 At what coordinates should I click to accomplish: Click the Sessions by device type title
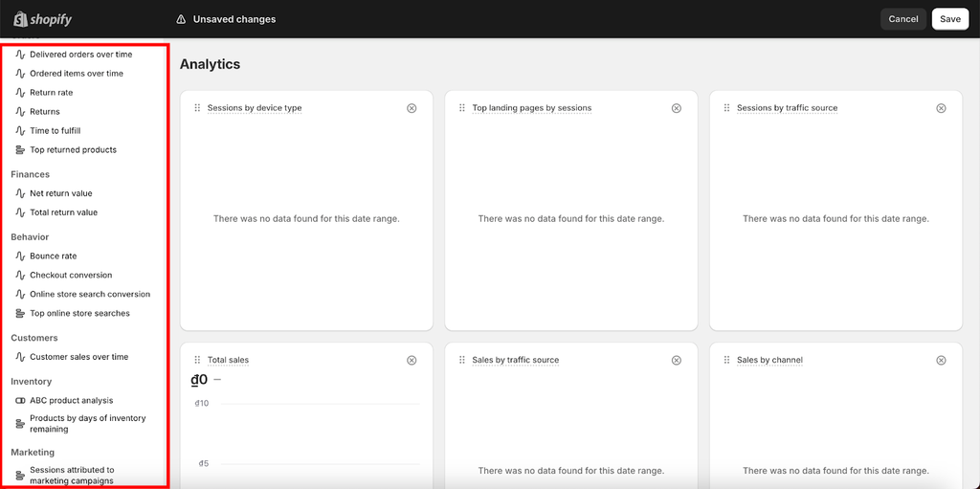click(x=255, y=108)
